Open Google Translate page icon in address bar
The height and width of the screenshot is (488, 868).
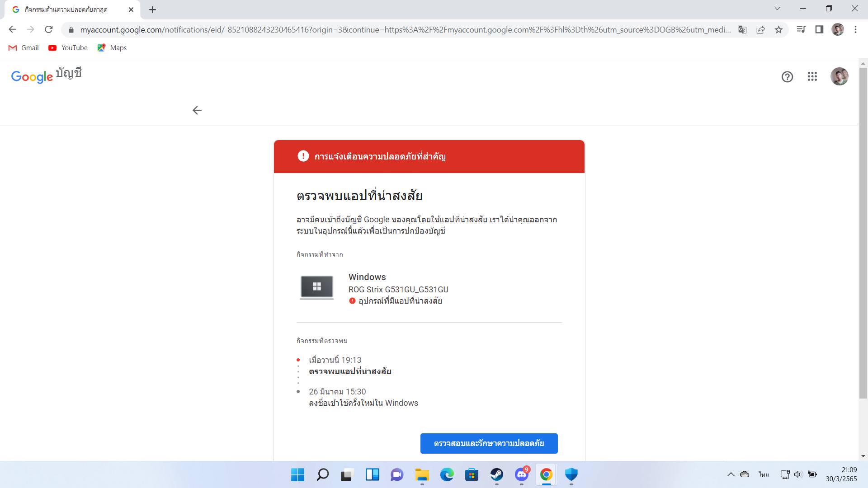point(742,30)
